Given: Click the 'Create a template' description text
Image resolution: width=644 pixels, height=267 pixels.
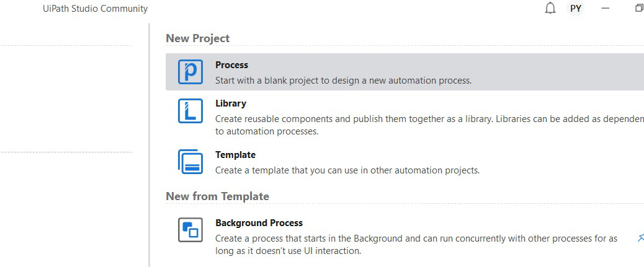Looking at the screenshot, I should [x=347, y=170].
